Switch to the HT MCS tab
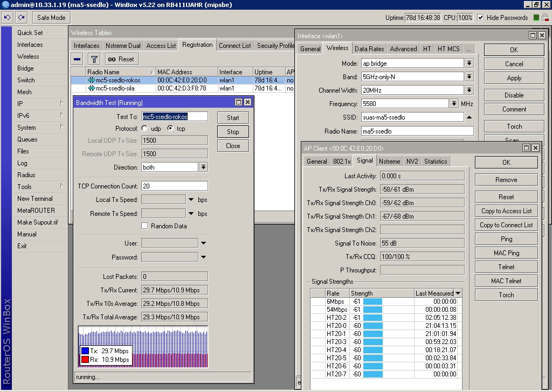 448,49
